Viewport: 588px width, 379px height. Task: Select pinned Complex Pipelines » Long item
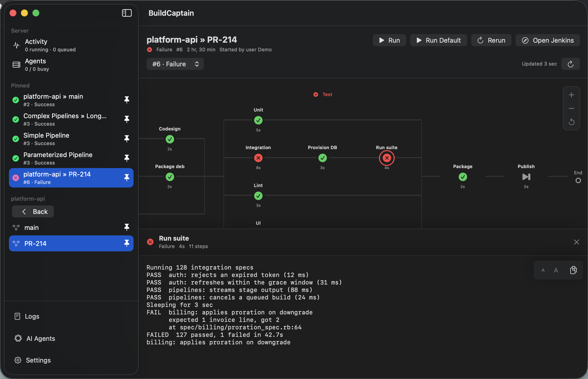point(71,119)
